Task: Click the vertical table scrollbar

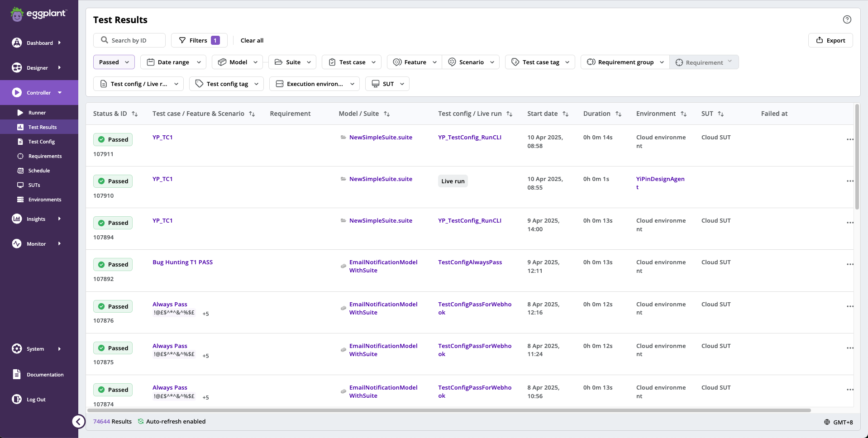Action: [x=857, y=157]
